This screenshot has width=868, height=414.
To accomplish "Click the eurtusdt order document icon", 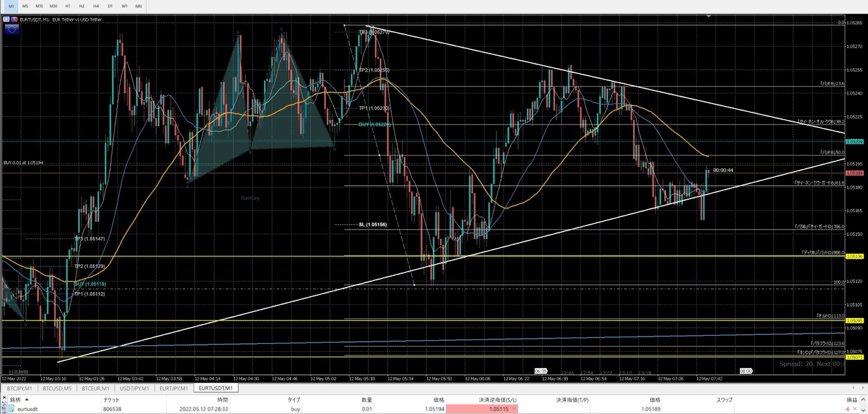I will 11,409.
